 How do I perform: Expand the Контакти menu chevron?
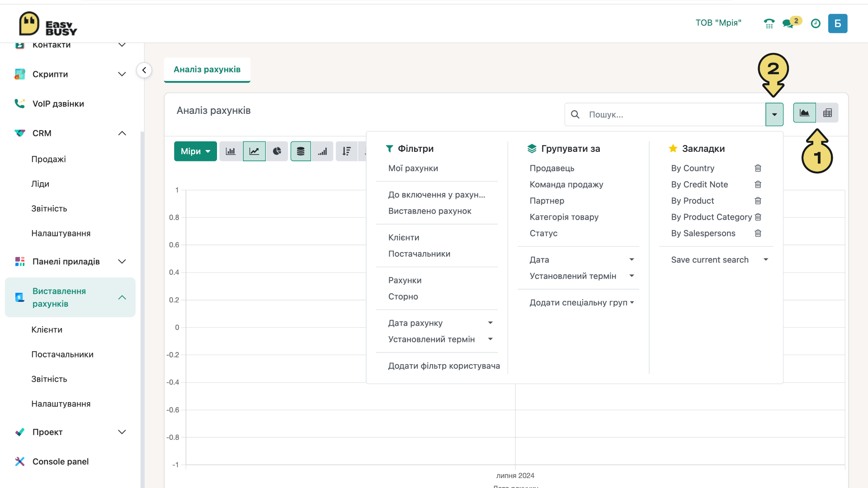tap(122, 45)
